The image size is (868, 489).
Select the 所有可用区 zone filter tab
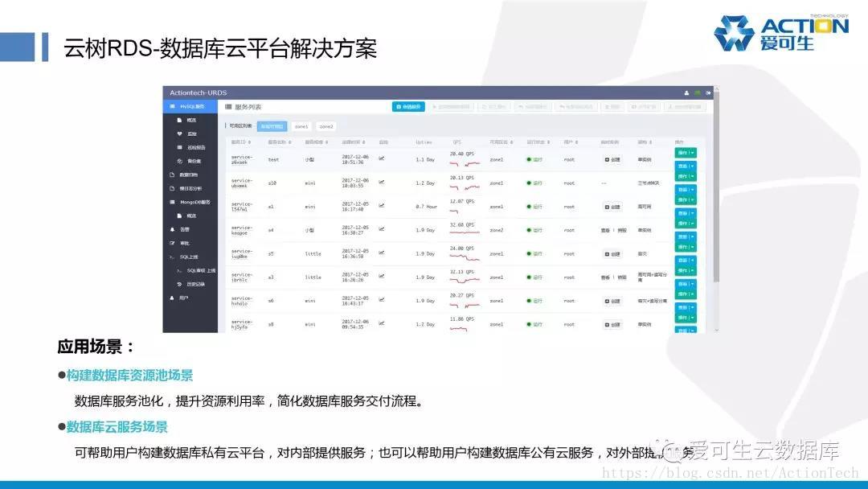pos(272,126)
